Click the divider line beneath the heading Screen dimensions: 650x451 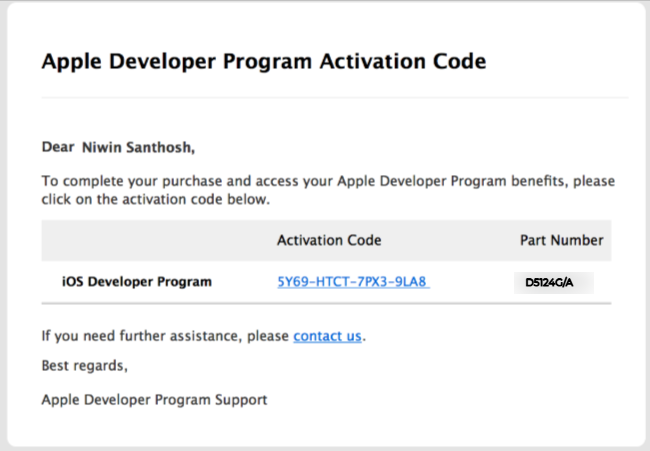click(334, 98)
